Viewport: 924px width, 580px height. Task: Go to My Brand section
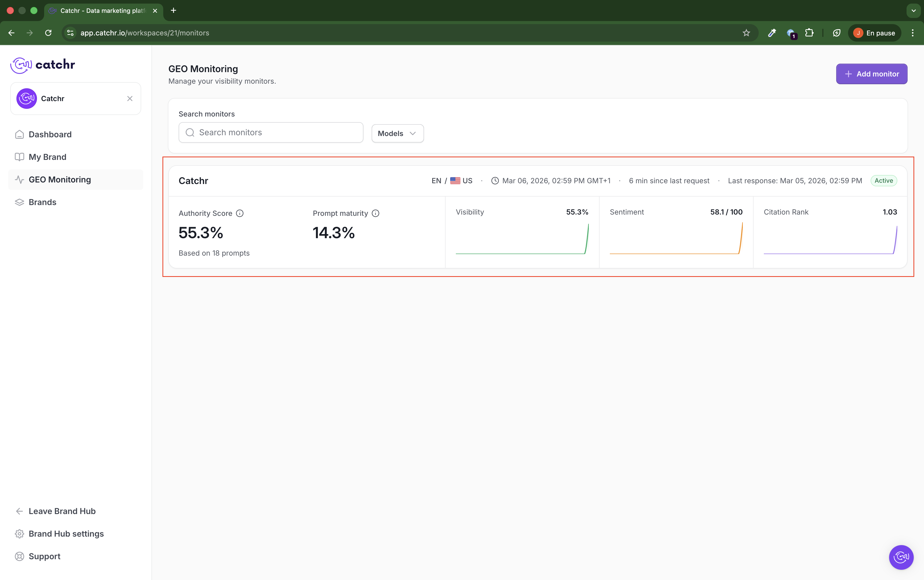(x=47, y=157)
